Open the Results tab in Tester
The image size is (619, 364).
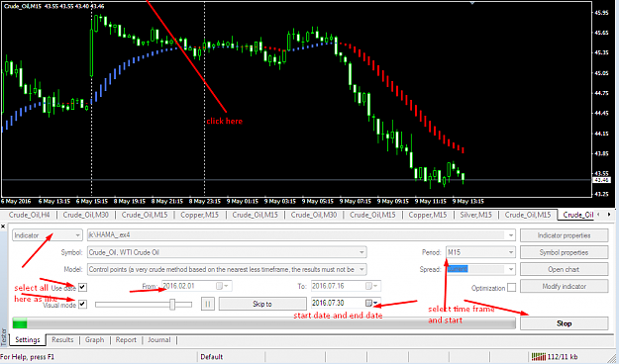pos(62,339)
